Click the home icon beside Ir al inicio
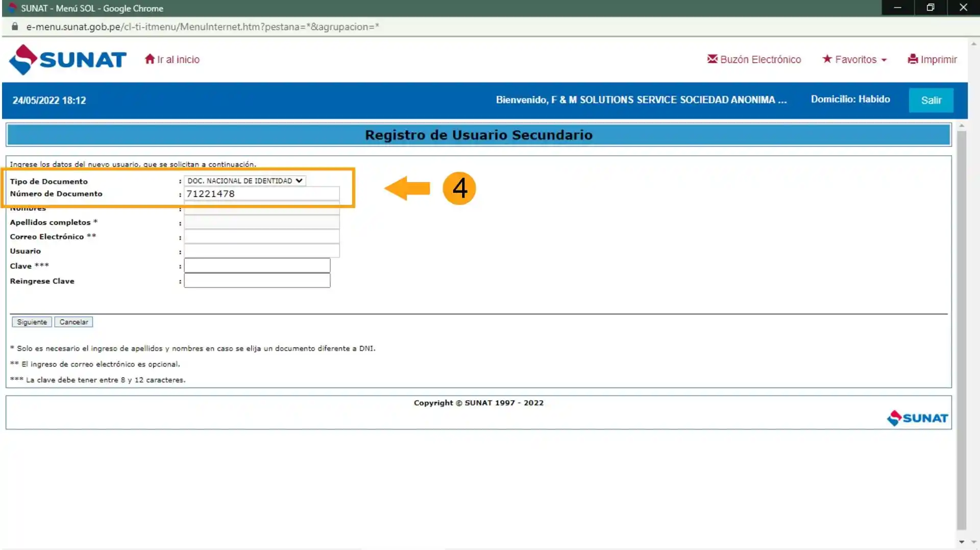Viewport: 980px width, 550px height. pyautogui.click(x=150, y=59)
